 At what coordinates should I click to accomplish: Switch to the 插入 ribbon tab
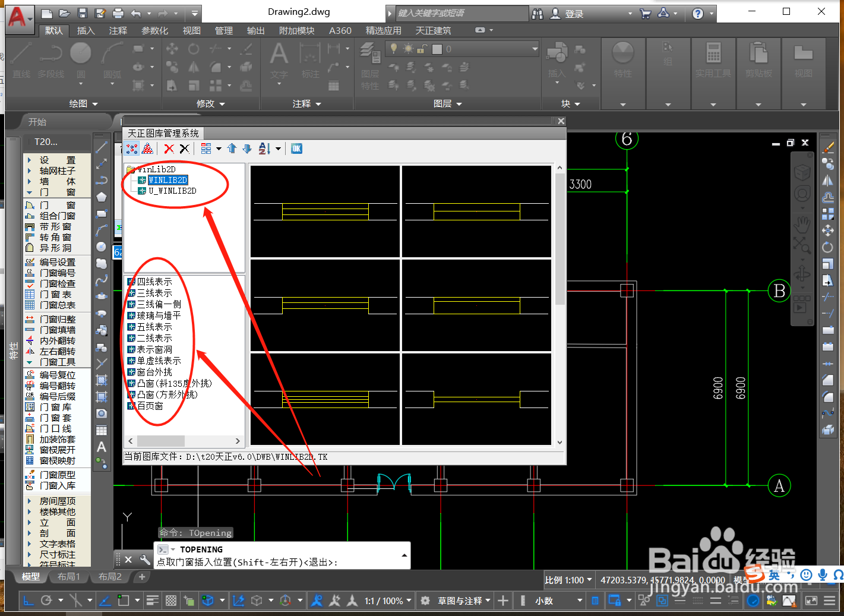[x=86, y=30]
